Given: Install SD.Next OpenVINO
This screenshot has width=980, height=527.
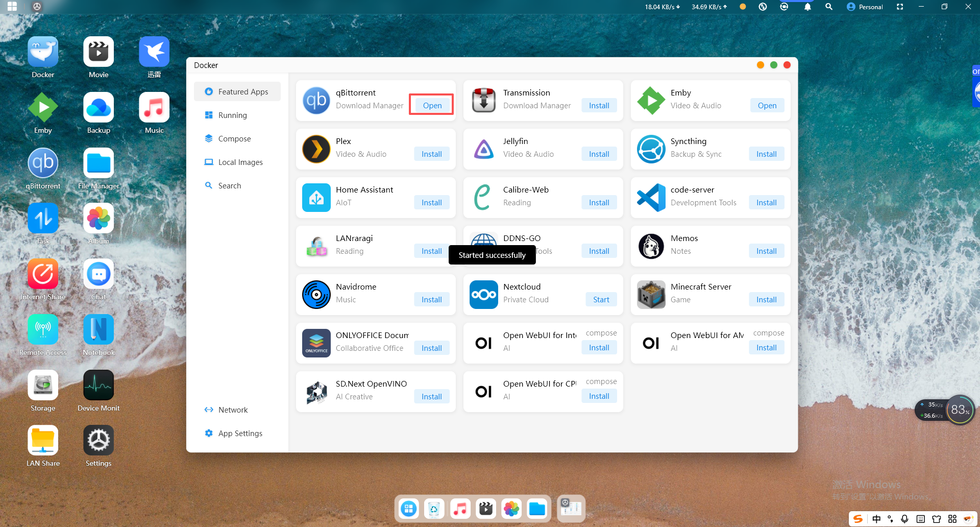Looking at the screenshot, I should click(432, 397).
